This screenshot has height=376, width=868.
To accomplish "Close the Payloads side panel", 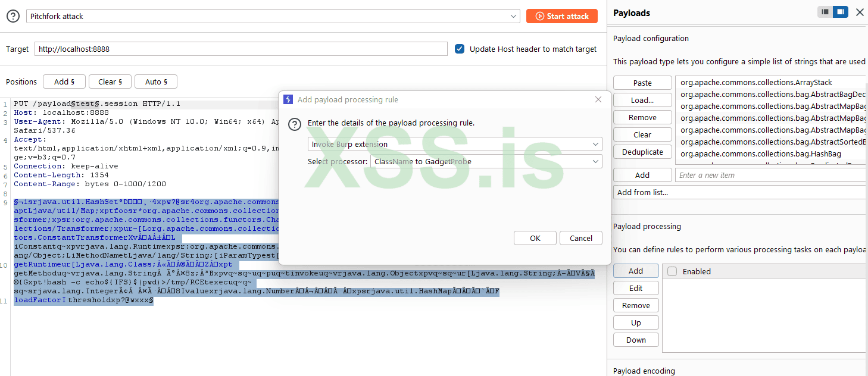I will tap(860, 12).
